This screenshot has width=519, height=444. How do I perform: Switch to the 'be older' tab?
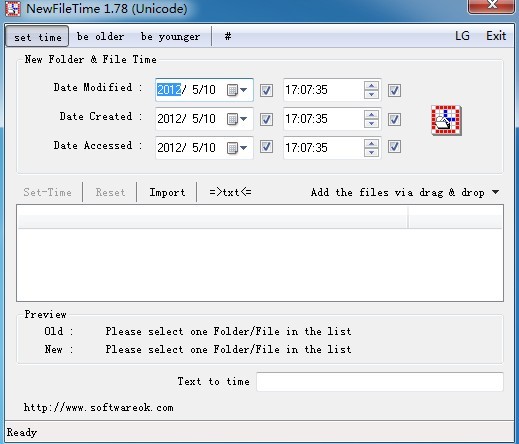click(x=100, y=36)
